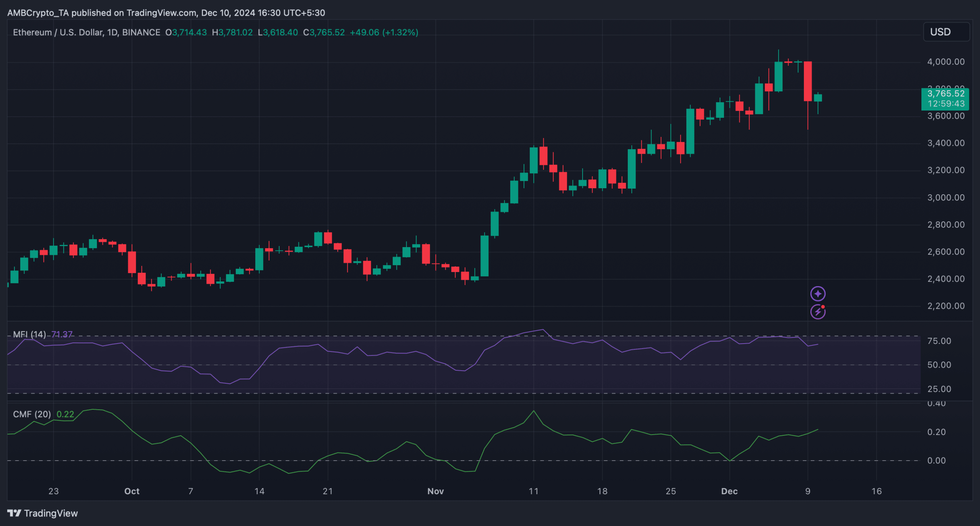Click the 9 date axis label
Image resolution: width=980 pixels, height=526 pixels.
pyautogui.click(x=808, y=491)
